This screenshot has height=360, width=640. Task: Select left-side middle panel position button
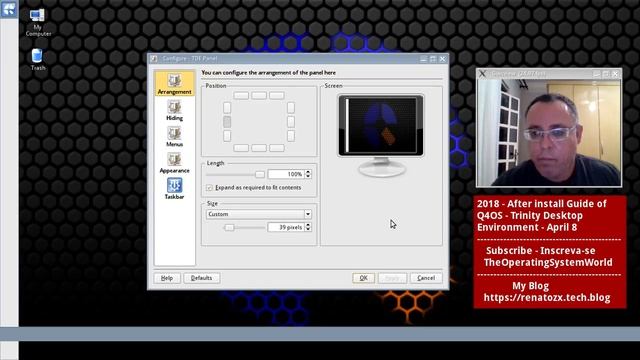tap(227, 122)
